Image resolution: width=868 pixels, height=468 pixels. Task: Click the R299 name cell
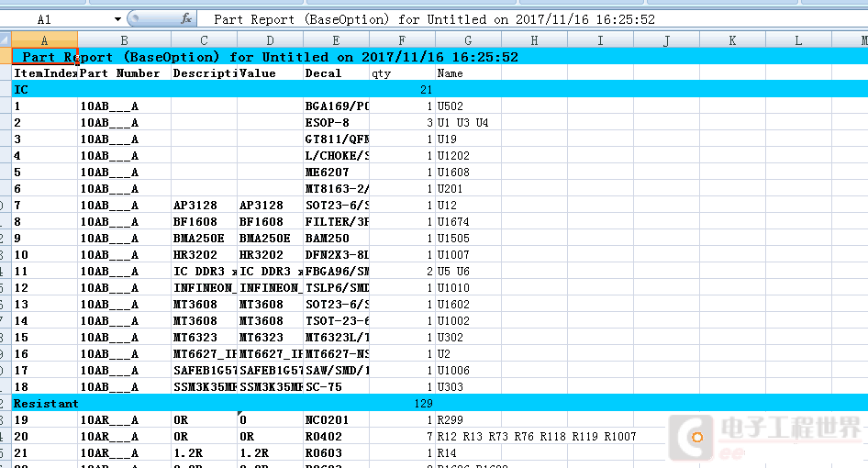pyautogui.click(x=468, y=419)
